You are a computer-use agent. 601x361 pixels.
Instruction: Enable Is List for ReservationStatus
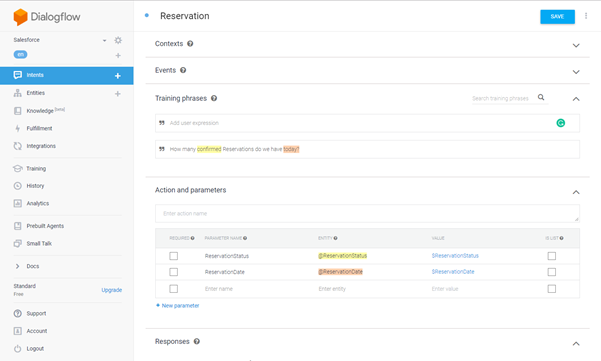coord(552,256)
